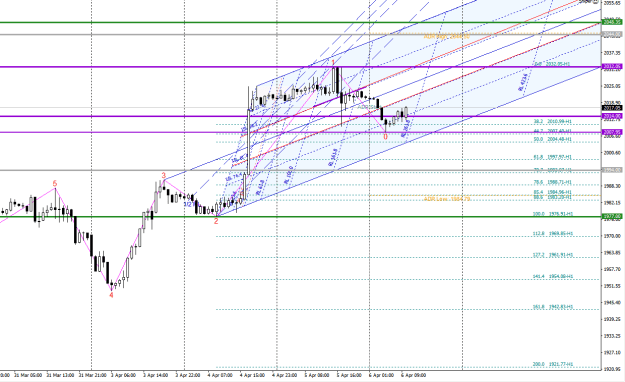
Task: Click the 1927.10 price axis value
Action: click(x=612, y=352)
